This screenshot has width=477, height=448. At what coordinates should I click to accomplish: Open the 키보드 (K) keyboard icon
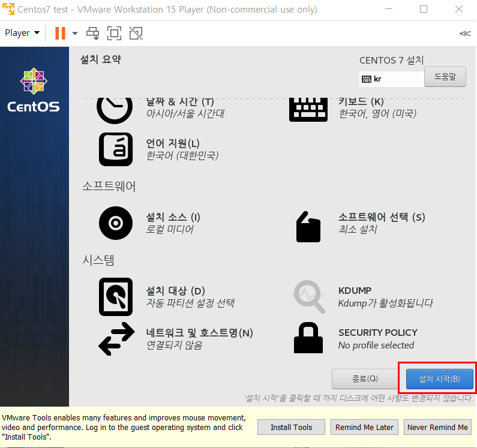(308, 110)
